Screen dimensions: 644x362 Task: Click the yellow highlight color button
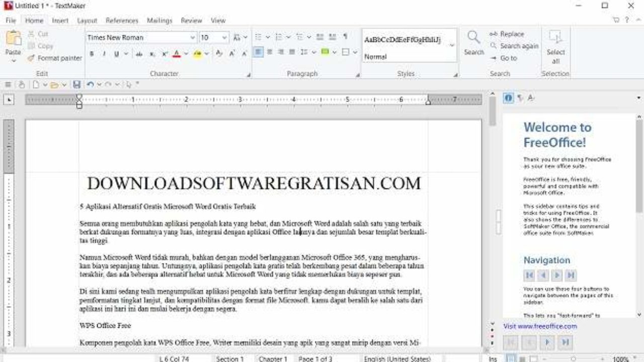click(x=197, y=53)
